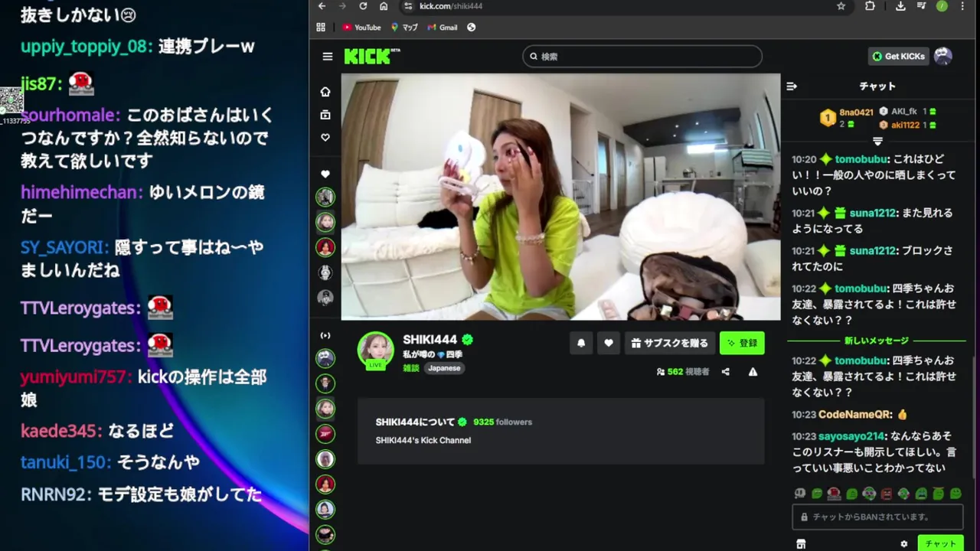
Task: Open the browser Extensions puzzle icon
Action: (x=870, y=6)
